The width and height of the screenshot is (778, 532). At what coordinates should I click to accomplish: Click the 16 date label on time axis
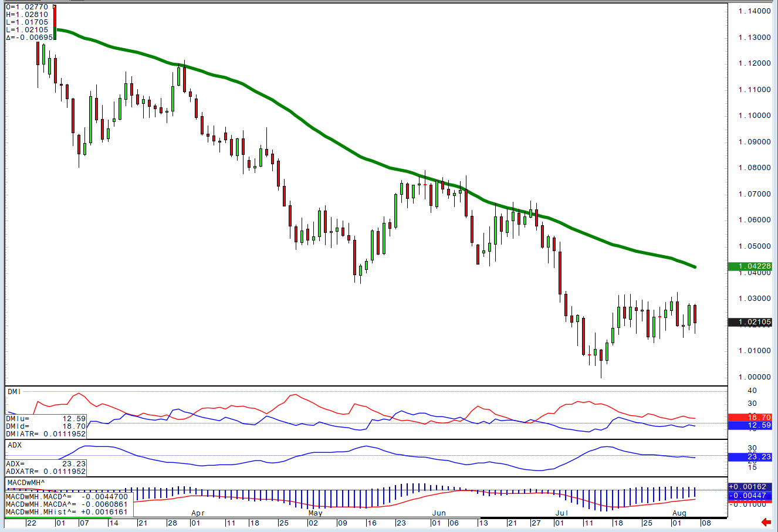pyautogui.click(x=371, y=523)
